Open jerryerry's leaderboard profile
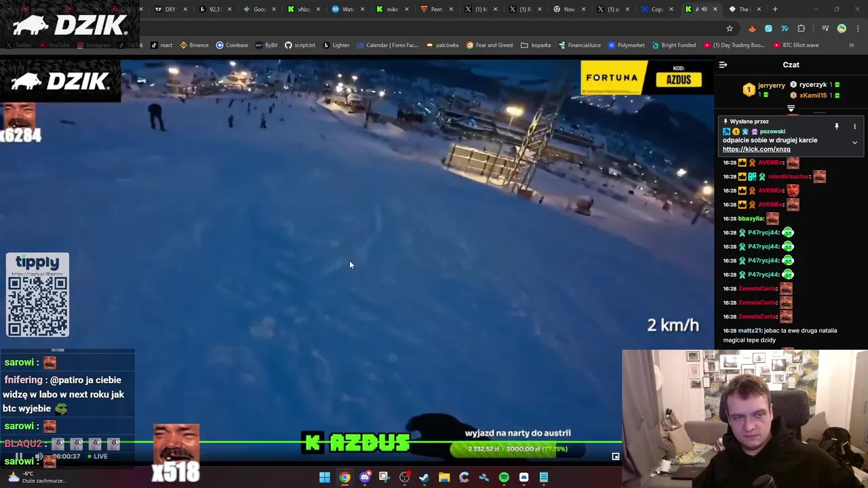The height and width of the screenshot is (488, 868). coord(771,85)
